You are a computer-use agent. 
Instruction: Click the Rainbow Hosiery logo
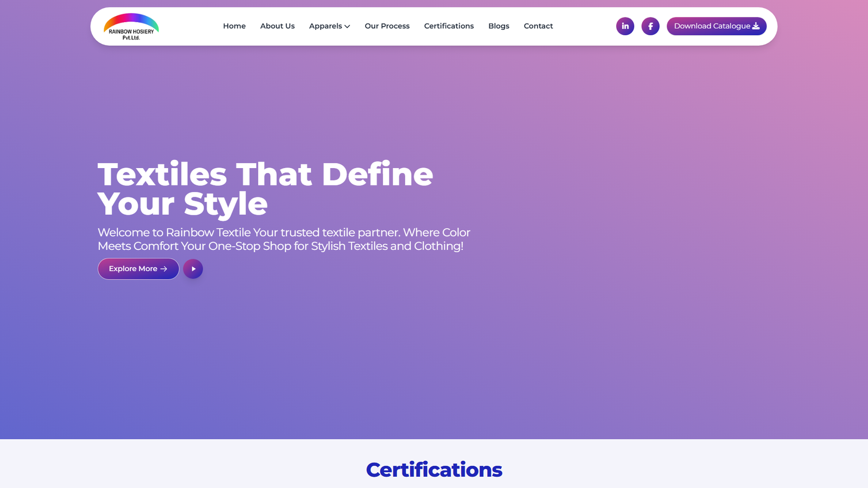click(x=131, y=27)
